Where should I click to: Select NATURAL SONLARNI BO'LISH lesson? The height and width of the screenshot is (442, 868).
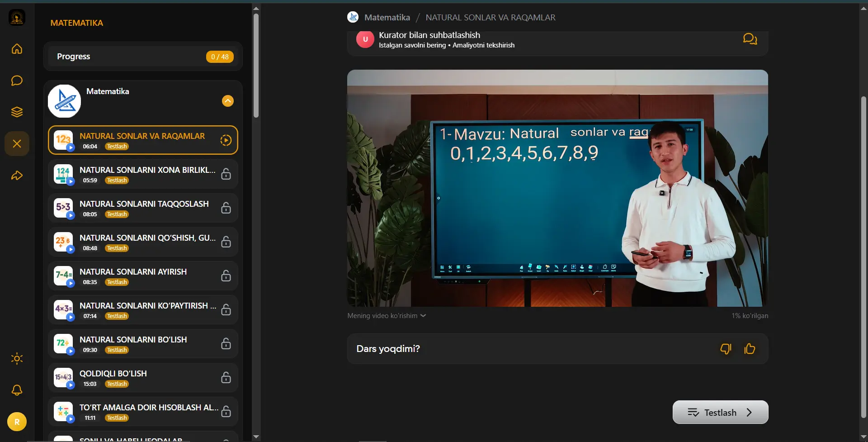coord(143,344)
